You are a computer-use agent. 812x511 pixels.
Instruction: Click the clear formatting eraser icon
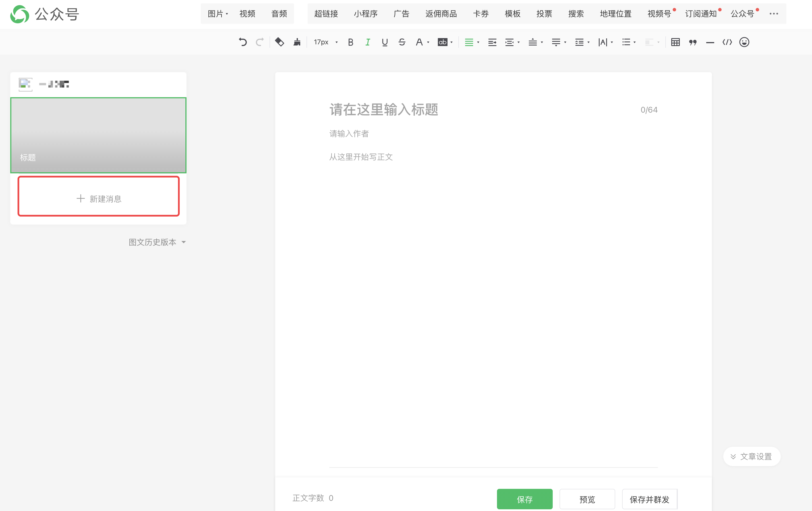point(279,42)
